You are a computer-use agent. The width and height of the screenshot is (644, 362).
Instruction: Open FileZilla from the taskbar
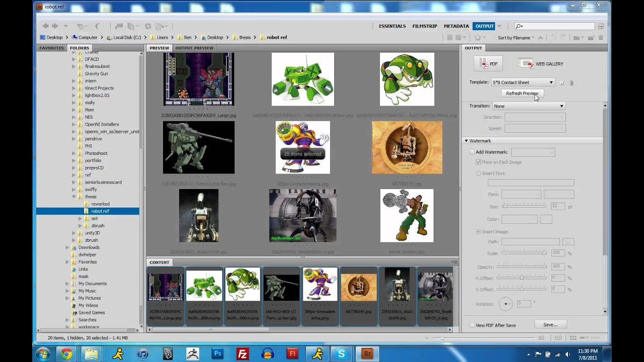pyautogui.click(x=243, y=354)
